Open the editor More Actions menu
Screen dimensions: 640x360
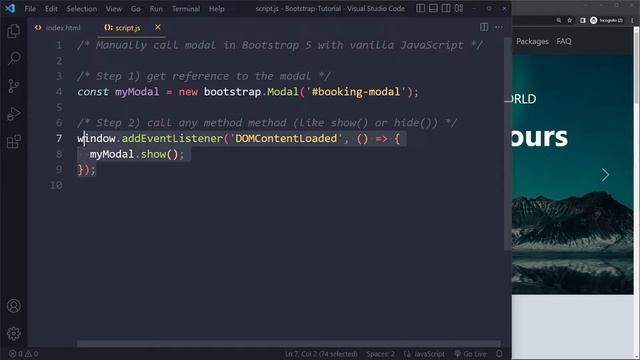pos(499,27)
